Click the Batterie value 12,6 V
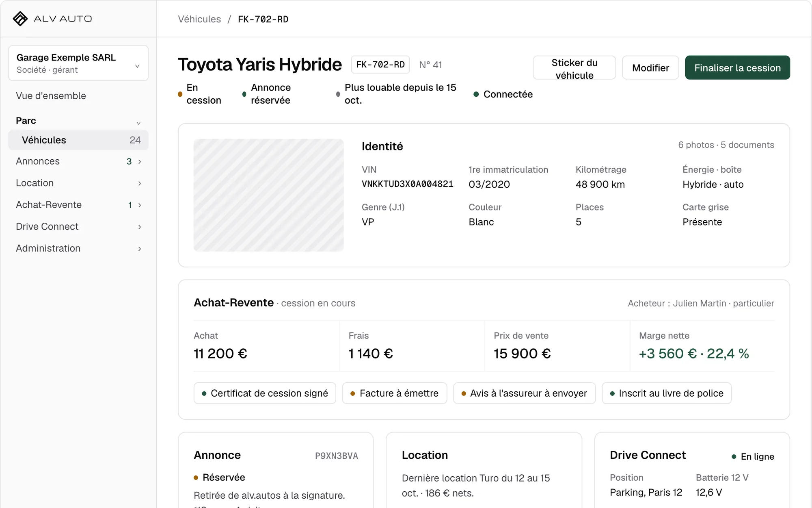 click(x=709, y=493)
